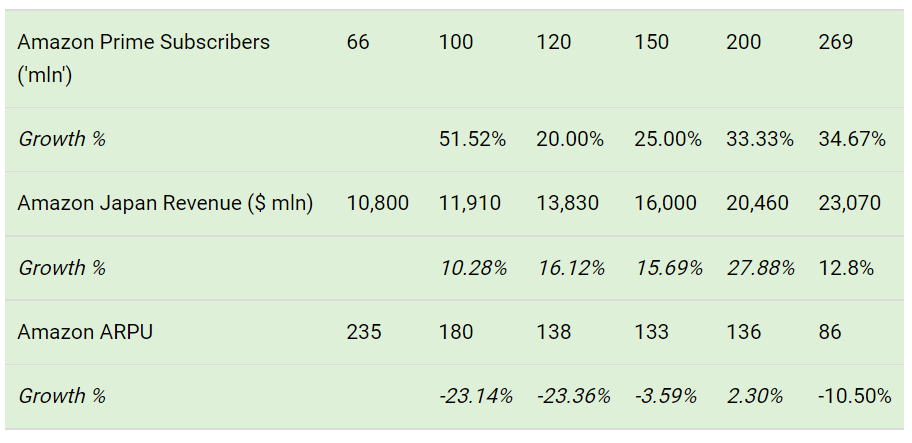The width and height of the screenshot is (912, 443).
Task: Click the 269 subscribers value
Action: pos(835,42)
